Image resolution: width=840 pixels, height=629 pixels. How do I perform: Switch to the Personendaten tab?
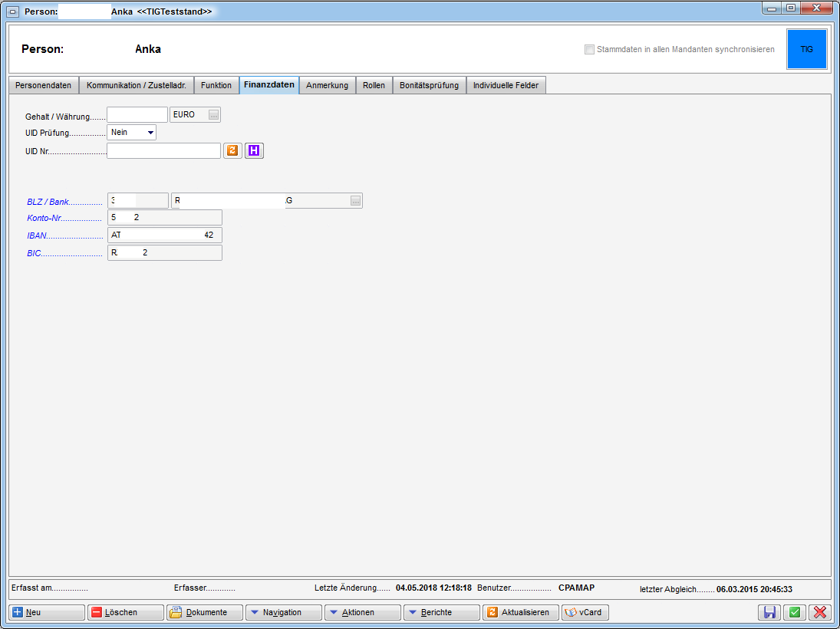pyautogui.click(x=44, y=85)
